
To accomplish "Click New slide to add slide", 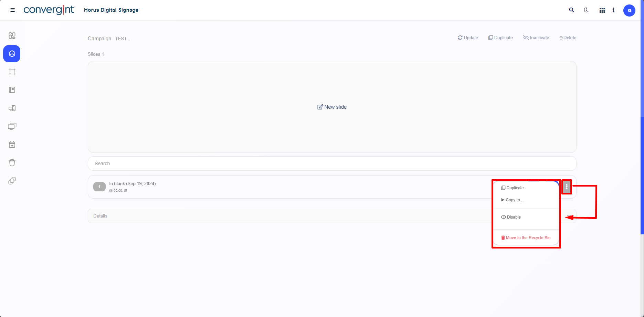I will [x=332, y=107].
